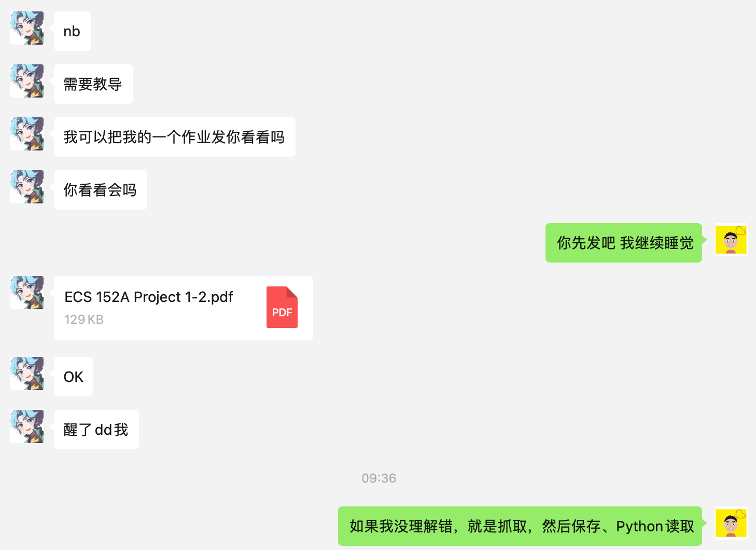This screenshot has height=550, width=756.
Task: Select the 我可以把我的一个作业发你看看吗 bubble
Action: pos(175,137)
